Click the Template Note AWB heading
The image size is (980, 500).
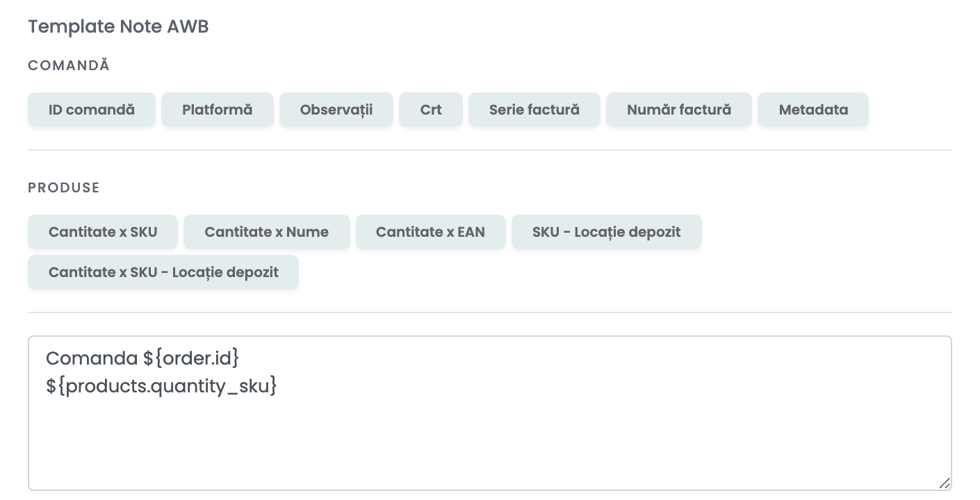[x=118, y=26]
